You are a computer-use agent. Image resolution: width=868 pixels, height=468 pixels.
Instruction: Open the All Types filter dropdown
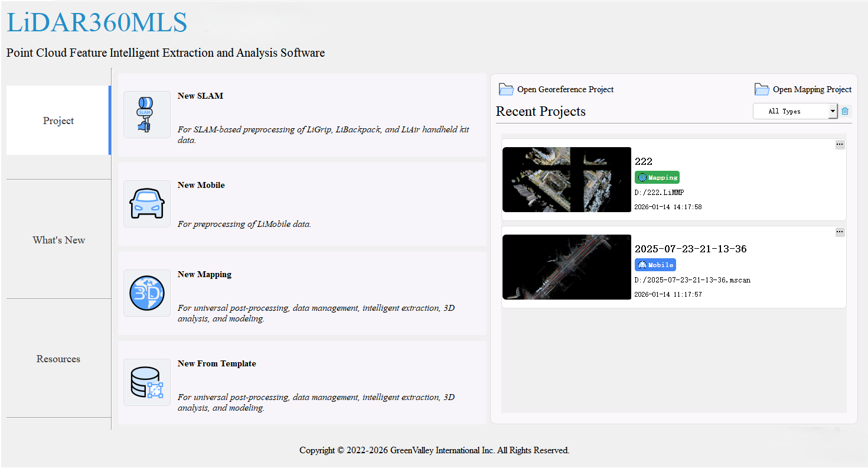(x=795, y=110)
